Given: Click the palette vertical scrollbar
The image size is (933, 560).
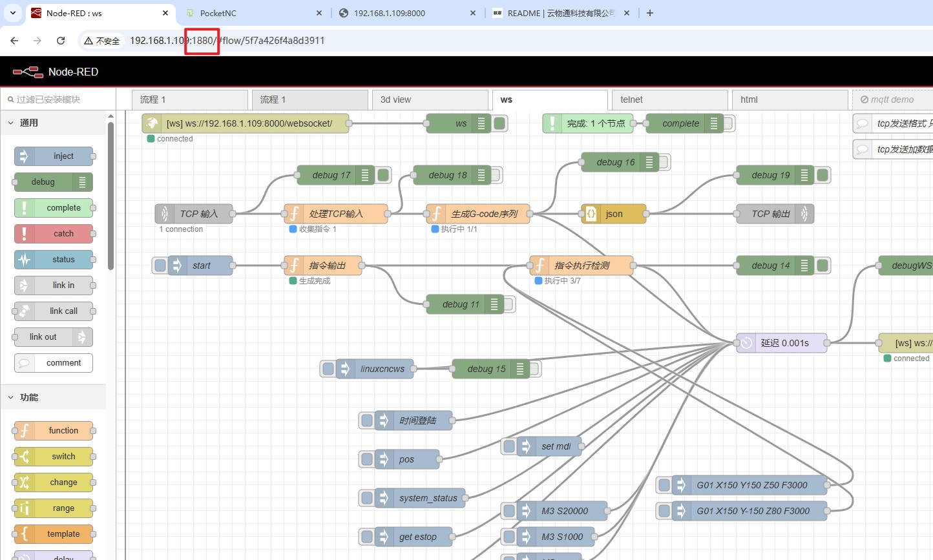Looking at the screenshot, I should point(110,194).
